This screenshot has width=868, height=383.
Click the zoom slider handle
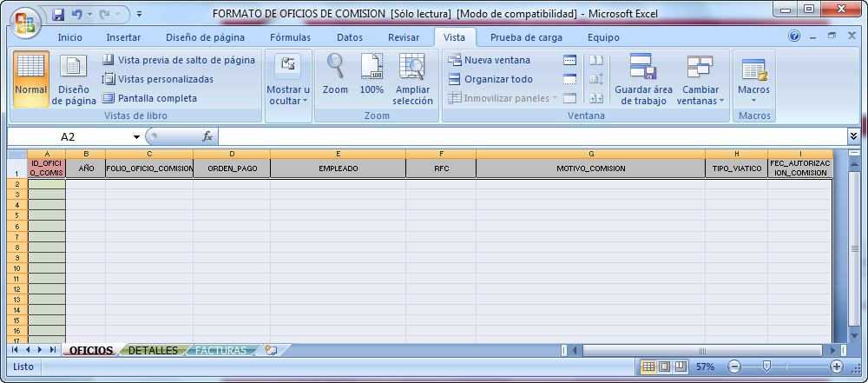coord(766,366)
